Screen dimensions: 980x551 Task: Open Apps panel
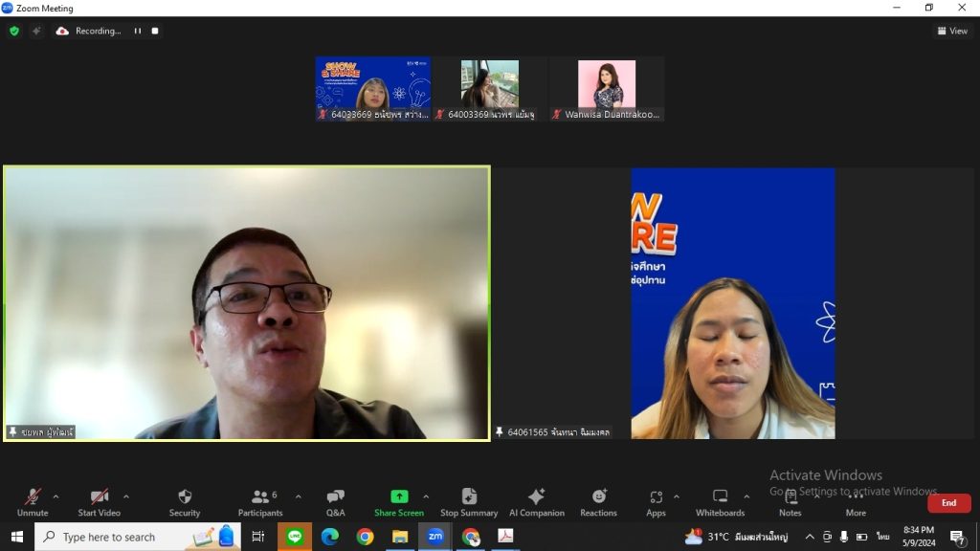coord(656,503)
